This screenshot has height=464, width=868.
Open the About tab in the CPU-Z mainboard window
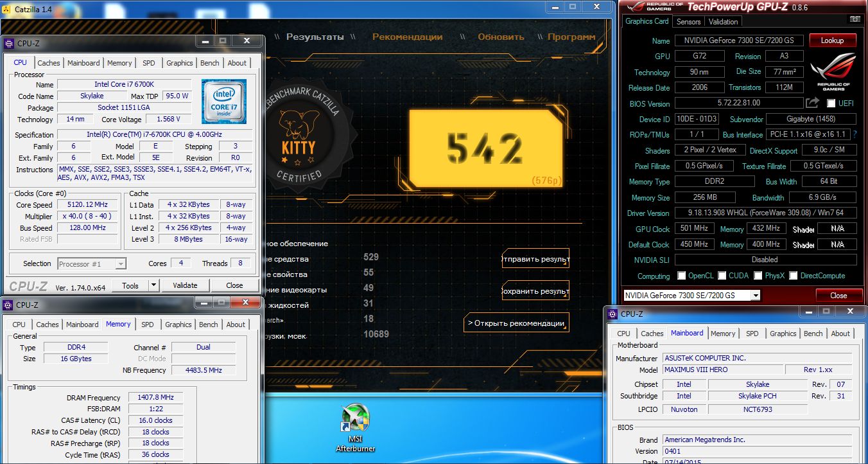(840, 334)
